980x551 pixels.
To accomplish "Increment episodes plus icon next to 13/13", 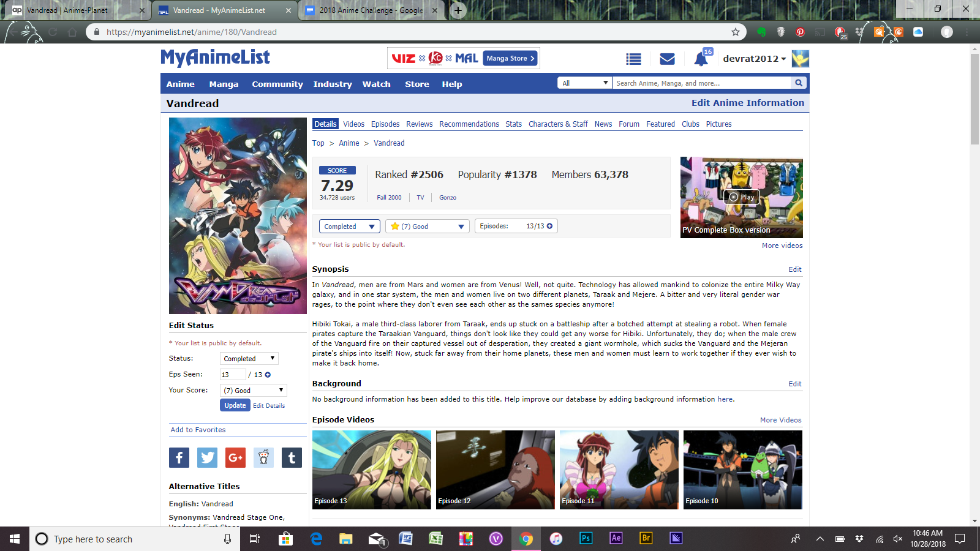I will 549,226.
